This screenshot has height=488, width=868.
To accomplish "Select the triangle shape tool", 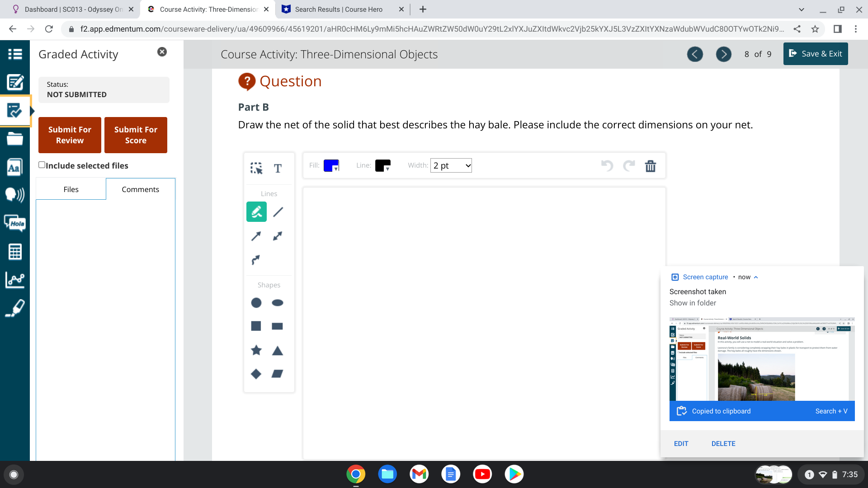I will coord(277,350).
